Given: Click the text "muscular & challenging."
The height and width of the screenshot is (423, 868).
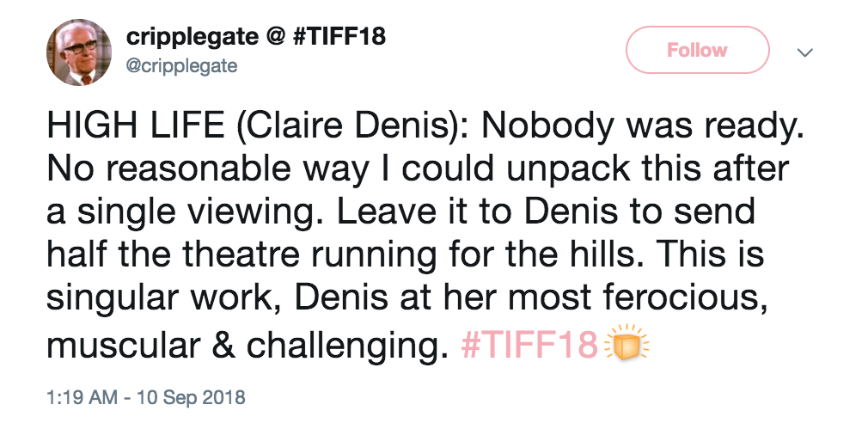Looking at the screenshot, I should pos(248,346).
